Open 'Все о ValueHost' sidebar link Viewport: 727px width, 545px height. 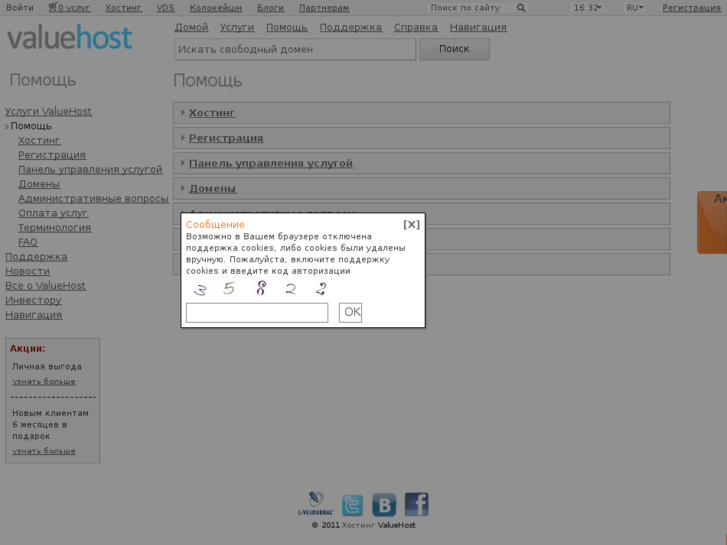pyautogui.click(x=45, y=286)
